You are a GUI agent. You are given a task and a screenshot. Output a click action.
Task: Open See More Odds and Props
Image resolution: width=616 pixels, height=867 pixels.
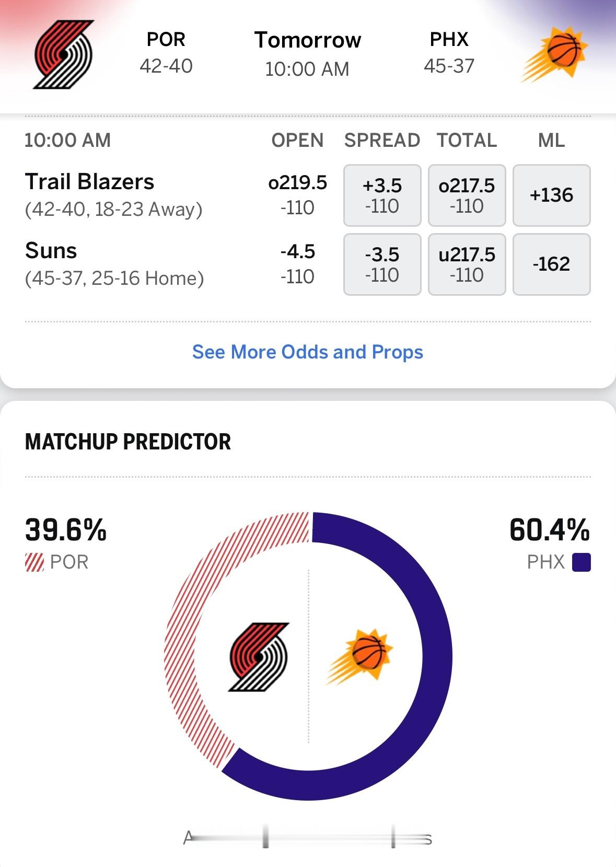[x=308, y=352]
